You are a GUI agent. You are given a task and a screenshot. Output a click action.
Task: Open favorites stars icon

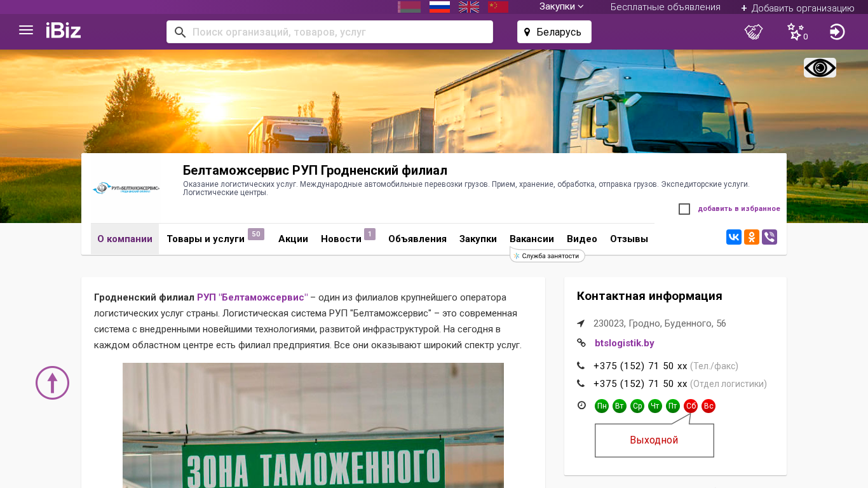[797, 32]
